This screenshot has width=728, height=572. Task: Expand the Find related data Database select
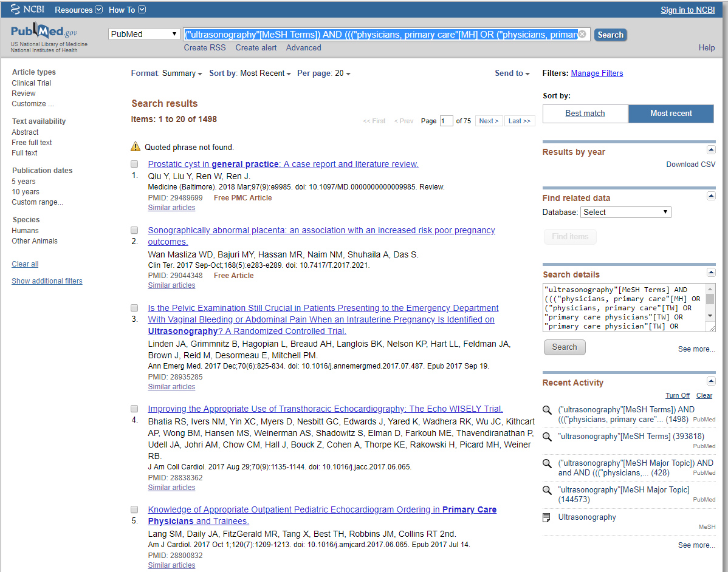(625, 213)
